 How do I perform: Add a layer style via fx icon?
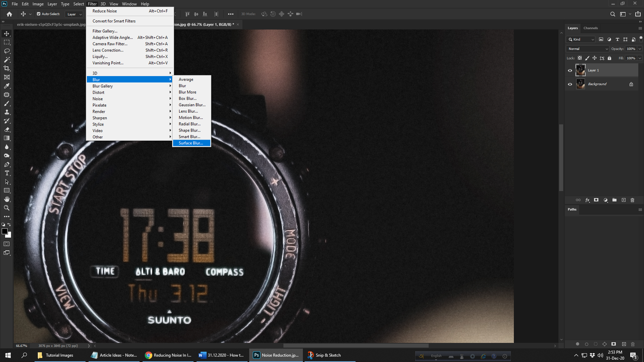point(587,200)
